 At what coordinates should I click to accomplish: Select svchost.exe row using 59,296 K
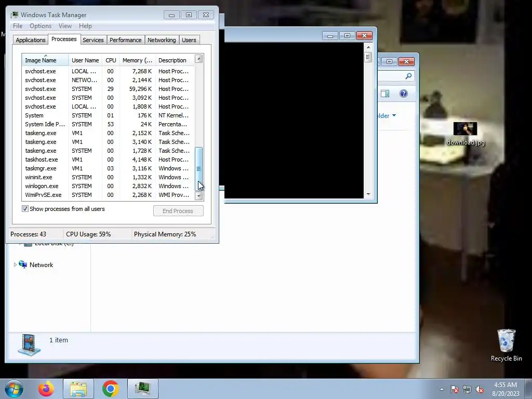click(108, 89)
